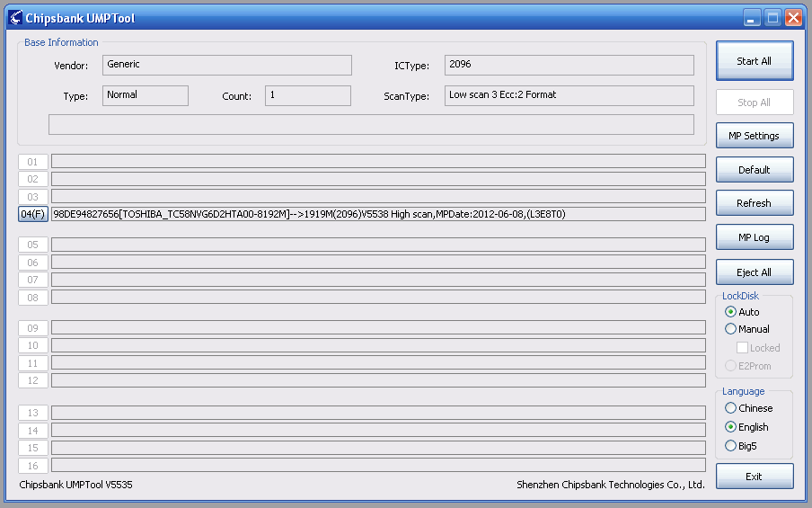Click port 01 button
The width and height of the screenshot is (812, 508).
pyautogui.click(x=33, y=162)
